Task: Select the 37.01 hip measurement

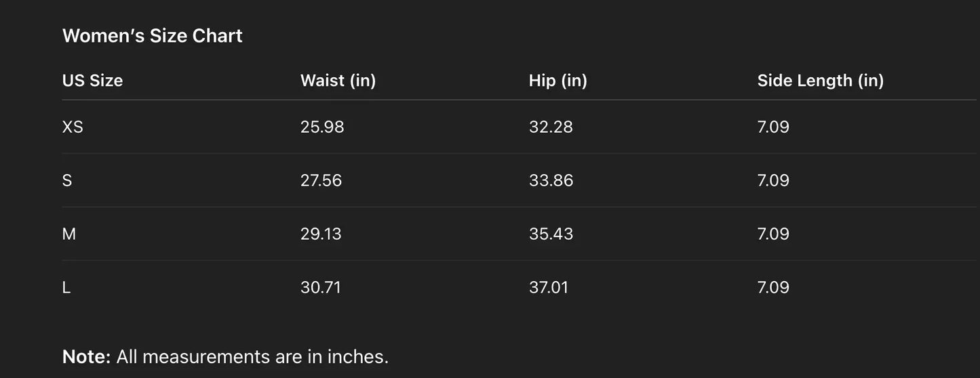Action: point(549,287)
